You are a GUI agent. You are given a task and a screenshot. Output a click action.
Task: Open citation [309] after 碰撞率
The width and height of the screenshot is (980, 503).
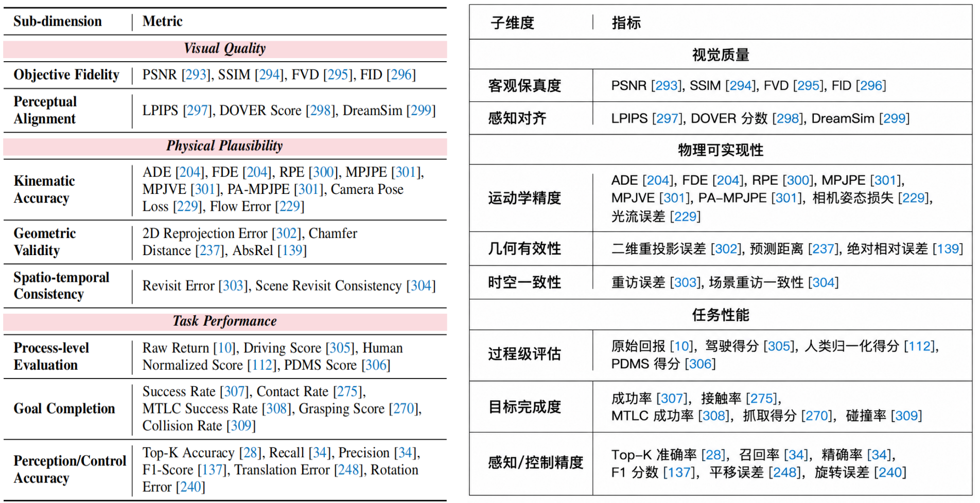(906, 416)
